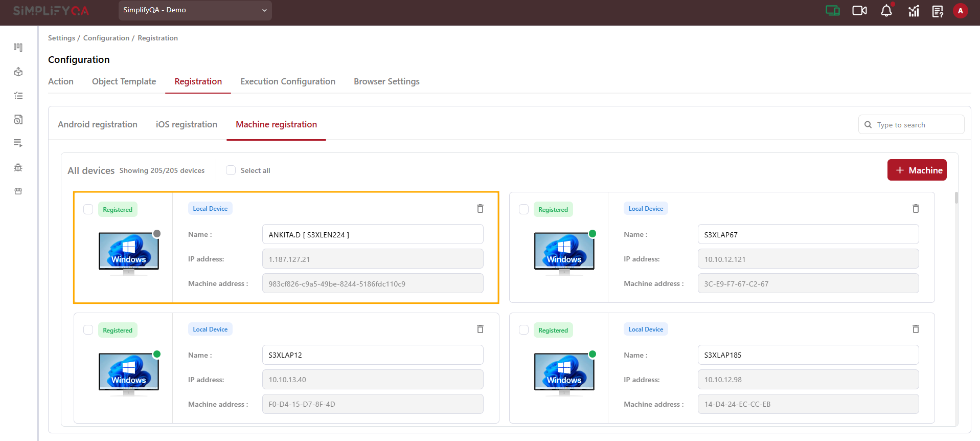This screenshot has height=441, width=980.
Task: Open the scheduled document sidebar icon
Action: coord(18,120)
